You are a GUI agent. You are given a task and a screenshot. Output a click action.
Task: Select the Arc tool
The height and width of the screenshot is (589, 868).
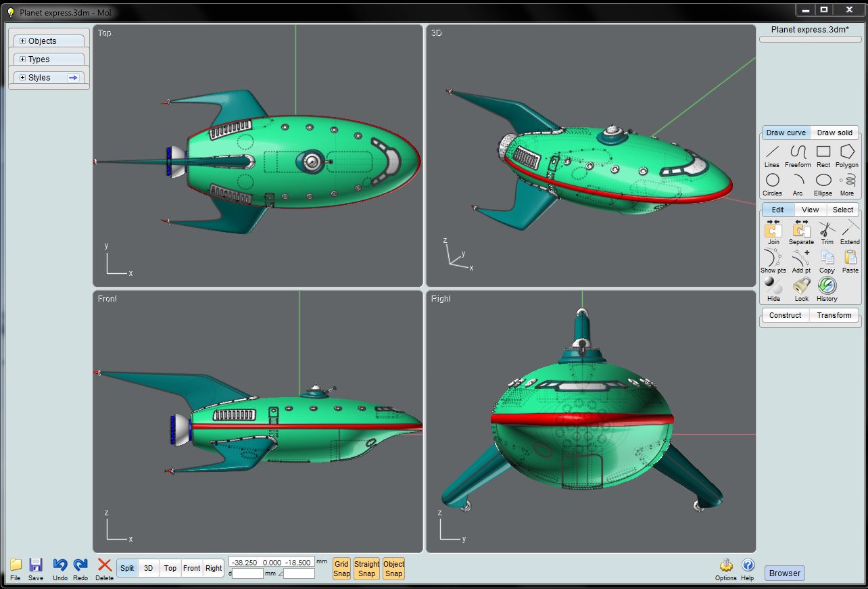798,185
